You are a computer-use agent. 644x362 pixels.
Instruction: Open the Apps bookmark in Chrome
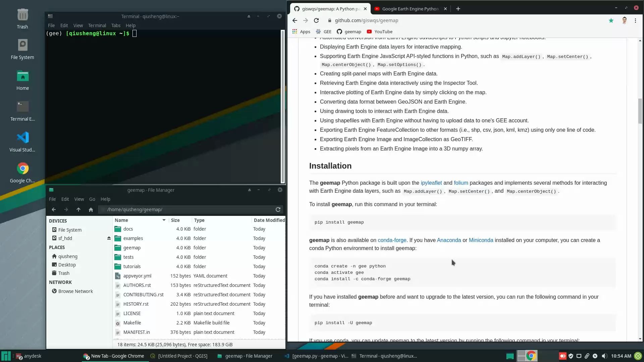[x=301, y=32]
